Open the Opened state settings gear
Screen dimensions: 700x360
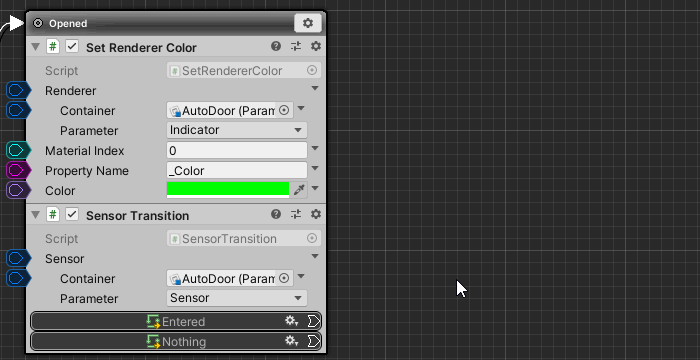coord(308,23)
